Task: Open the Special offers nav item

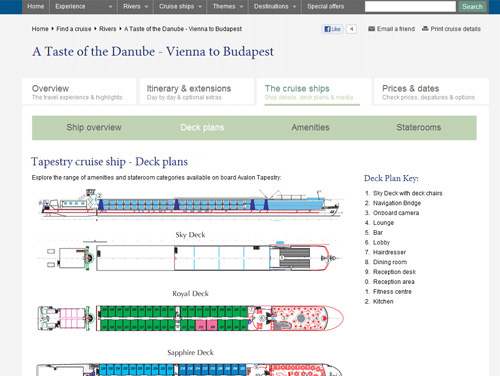Action: pos(325,7)
